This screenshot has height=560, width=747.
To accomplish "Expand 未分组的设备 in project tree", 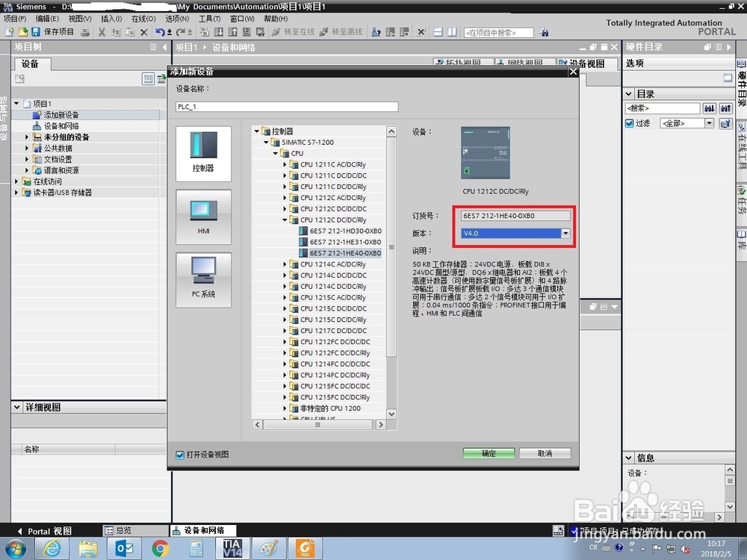I will tap(27, 137).
